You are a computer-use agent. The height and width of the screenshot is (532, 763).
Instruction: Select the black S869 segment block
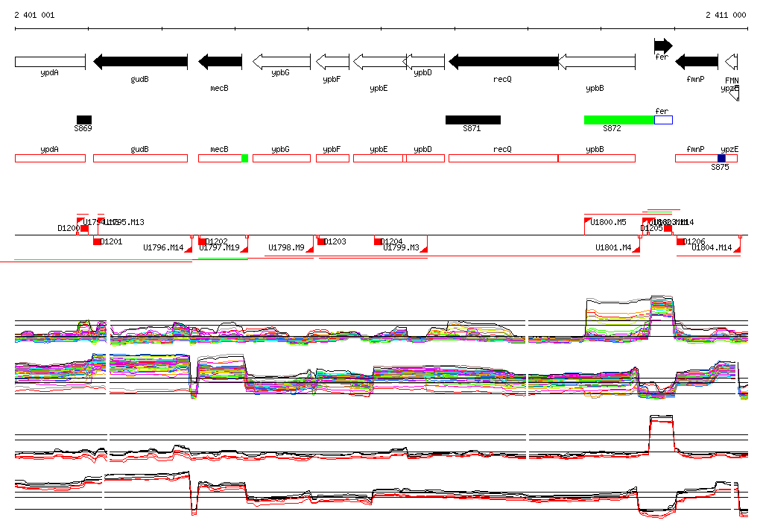(84, 120)
